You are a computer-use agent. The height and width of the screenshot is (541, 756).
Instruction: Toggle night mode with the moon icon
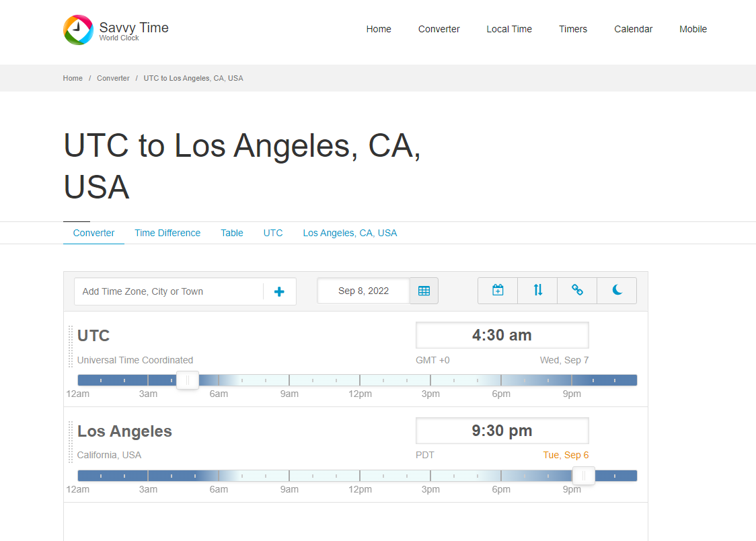click(617, 291)
